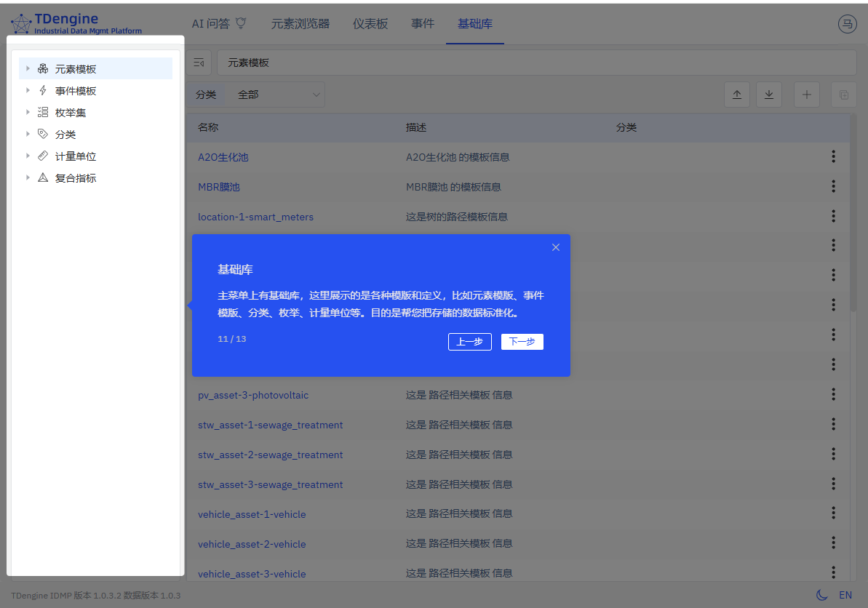Open the vehicle_asset-1-vehicle link

(252, 514)
